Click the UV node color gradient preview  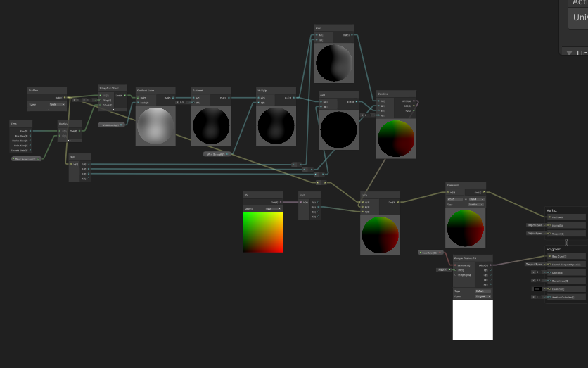[x=262, y=232]
